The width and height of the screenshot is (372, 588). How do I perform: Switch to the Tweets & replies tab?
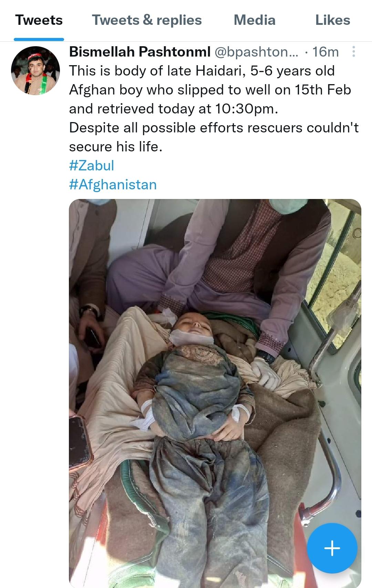[147, 20]
